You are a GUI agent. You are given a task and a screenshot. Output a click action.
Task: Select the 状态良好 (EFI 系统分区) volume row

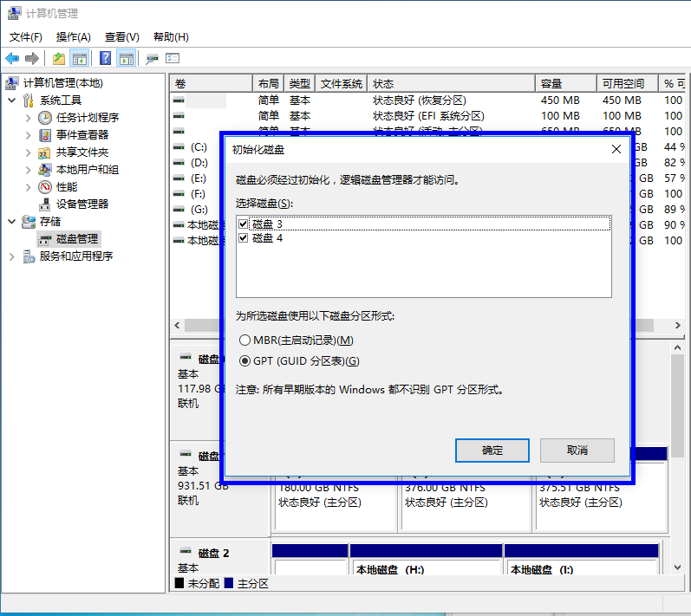coord(427,116)
